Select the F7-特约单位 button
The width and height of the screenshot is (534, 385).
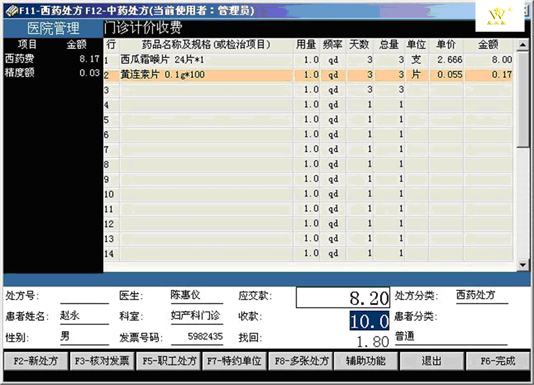235,360
